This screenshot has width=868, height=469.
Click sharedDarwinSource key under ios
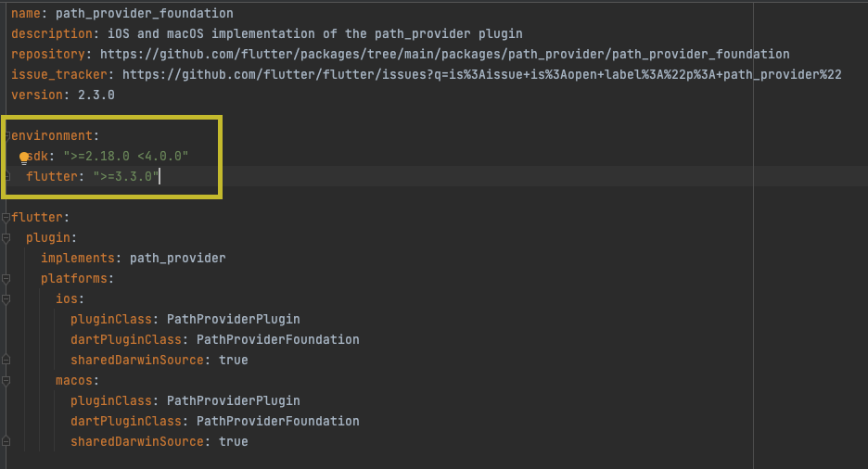point(136,360)
